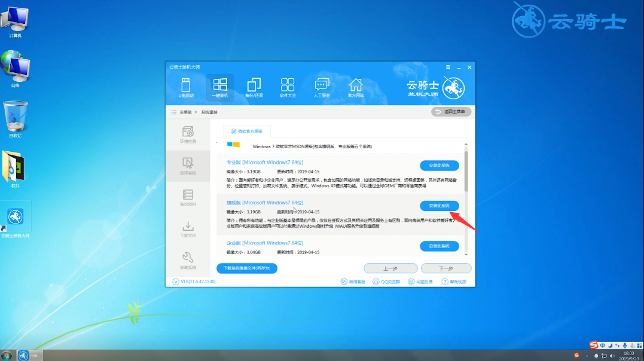Switch to the 微软官方原版 tab
This screenshot has width=644, height=361.
[x=246, y=131]
